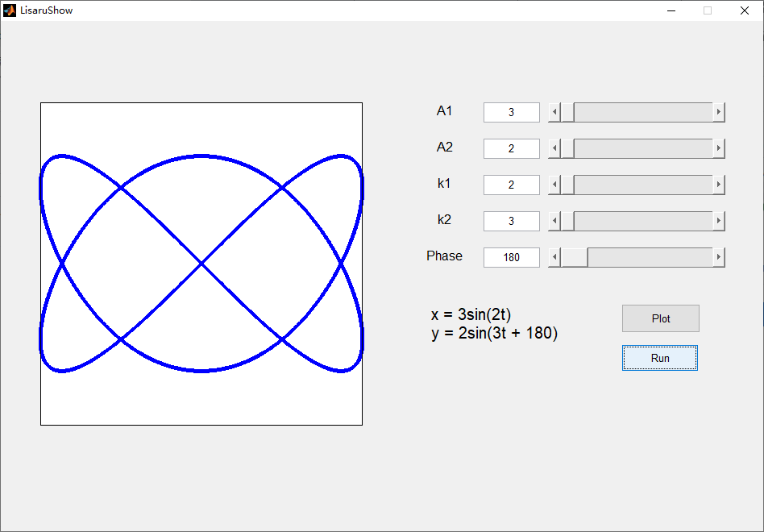Click the A1 slider left arrow
Image resolution: width=764 pixels, height=532 pixels.
[x=554, y=113]
